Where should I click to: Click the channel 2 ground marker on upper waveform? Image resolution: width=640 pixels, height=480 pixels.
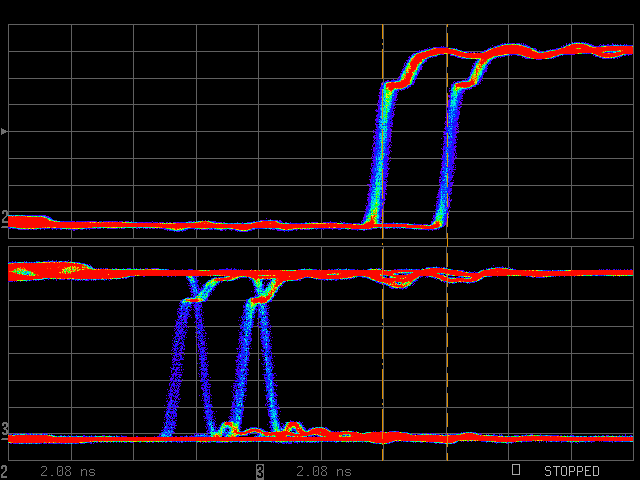click(4, 219)
